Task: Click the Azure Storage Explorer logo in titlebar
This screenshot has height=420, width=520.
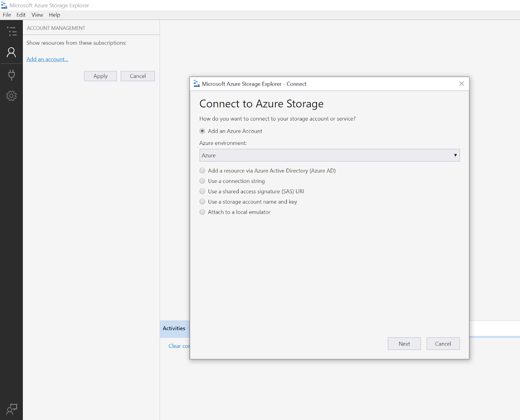Action: coord(4,5)
